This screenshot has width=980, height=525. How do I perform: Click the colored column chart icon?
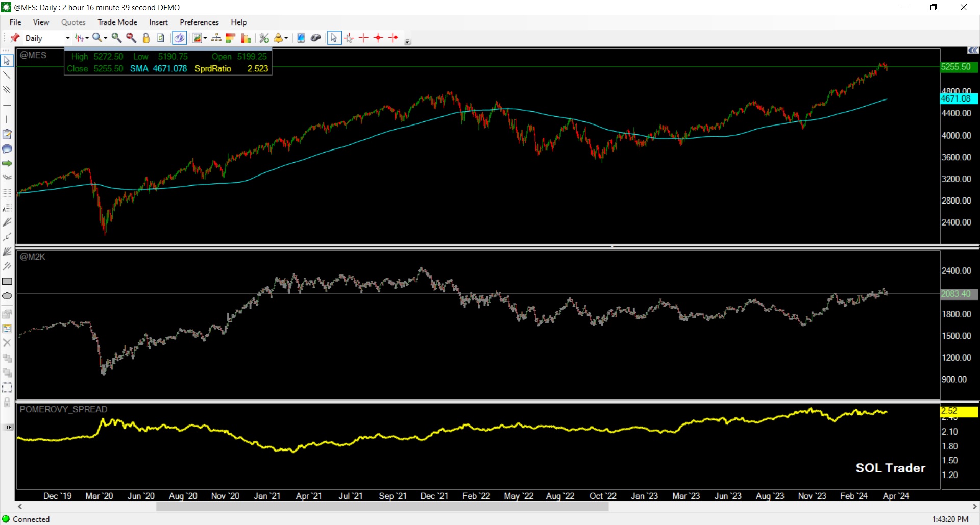pyautogui.click(x=246, y=38)
